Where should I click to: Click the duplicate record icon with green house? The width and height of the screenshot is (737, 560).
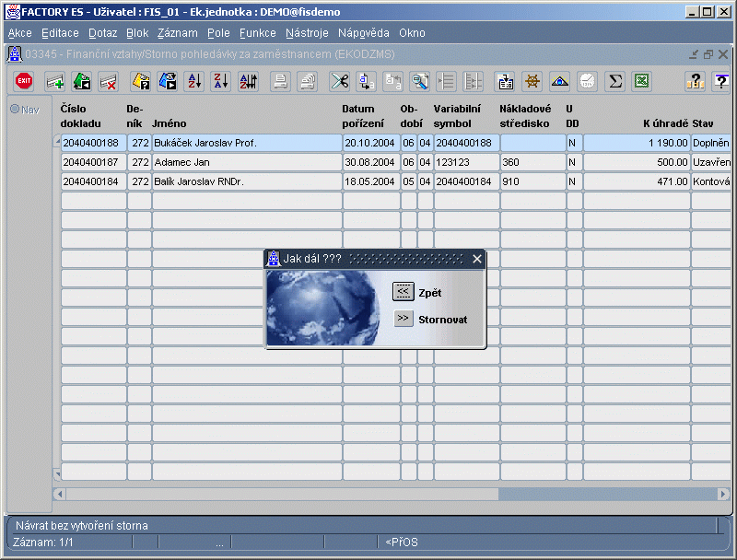[82, 81]
